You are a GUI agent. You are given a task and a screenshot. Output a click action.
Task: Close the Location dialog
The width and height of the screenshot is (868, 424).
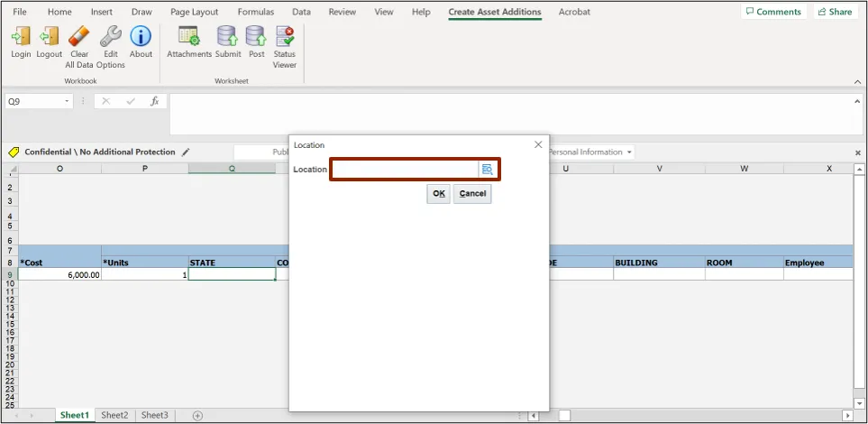538,144
